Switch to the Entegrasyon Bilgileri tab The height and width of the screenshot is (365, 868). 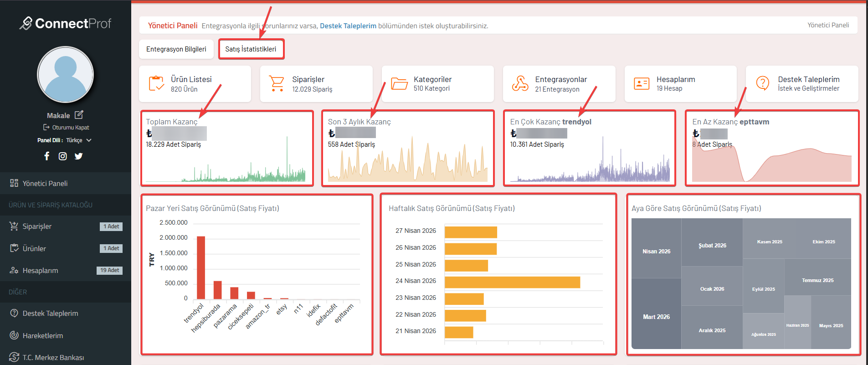click(x=176, y=49)
